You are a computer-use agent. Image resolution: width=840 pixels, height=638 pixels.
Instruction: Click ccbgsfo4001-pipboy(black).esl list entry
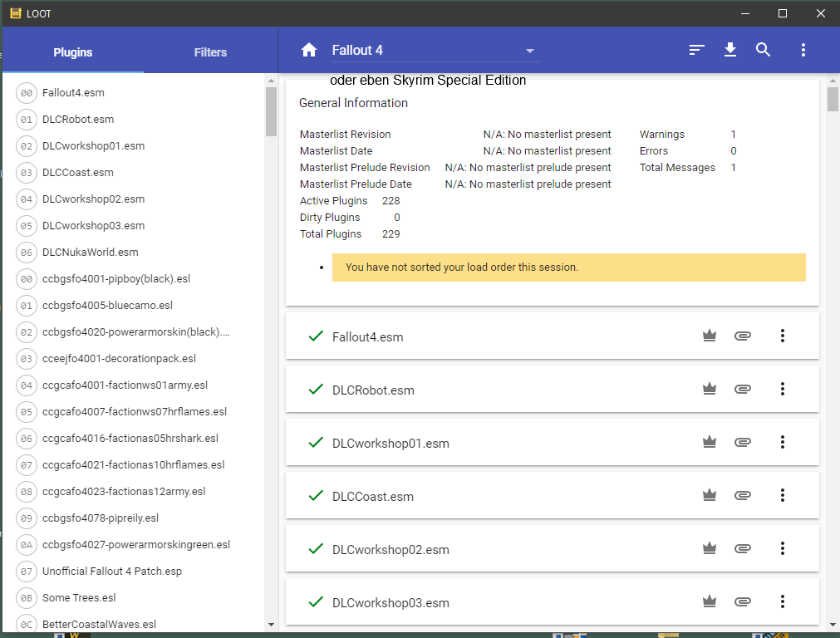[x=116, y=279]
